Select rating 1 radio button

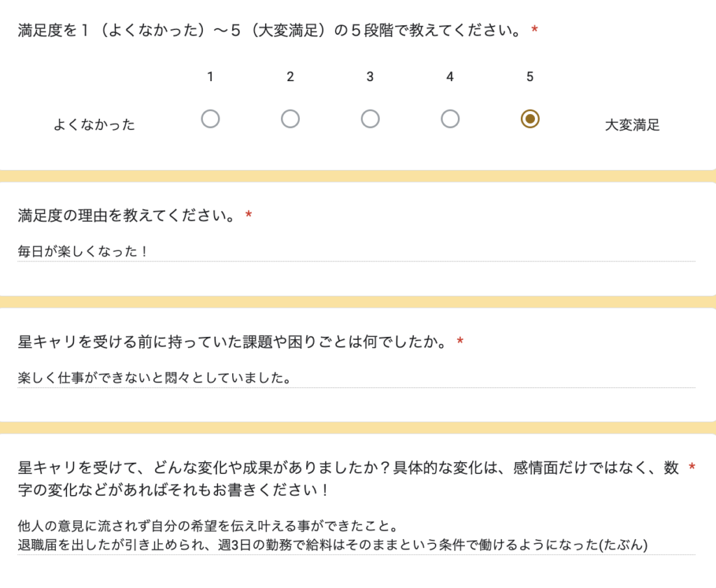210,119
